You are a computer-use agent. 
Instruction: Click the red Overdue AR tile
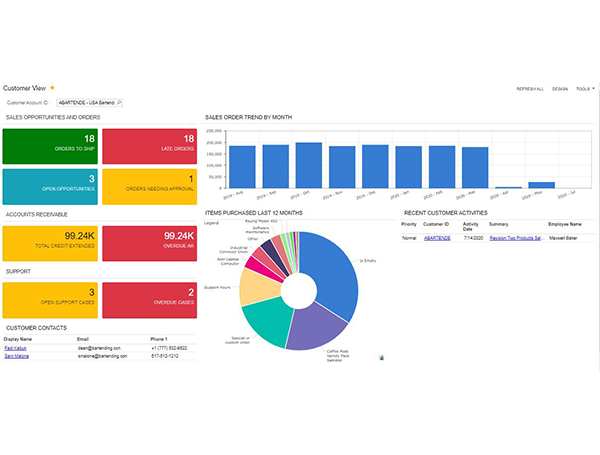point(148,242)
